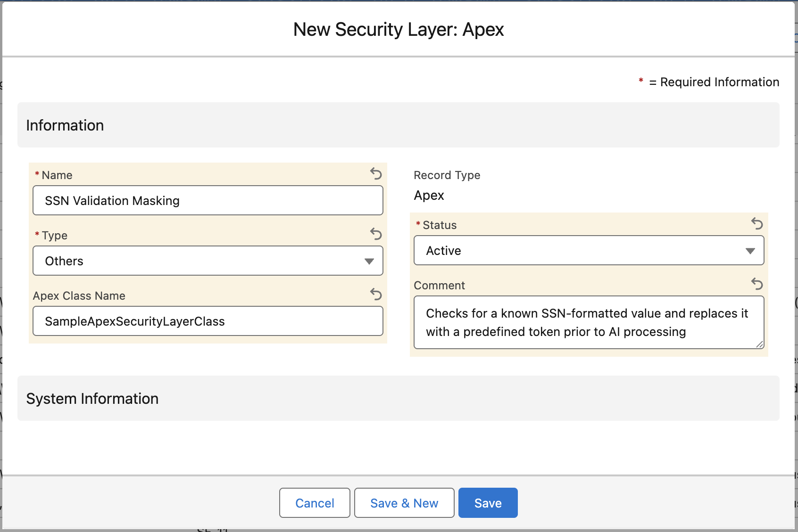Click the Status dropdown arrow
The image size is (798, 532).
coord(750,251)
